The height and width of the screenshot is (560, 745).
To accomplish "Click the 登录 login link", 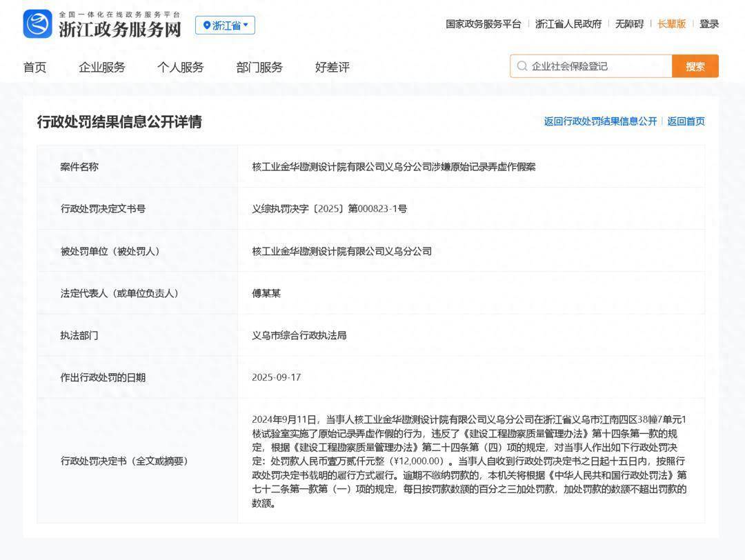I will (709, 23).
